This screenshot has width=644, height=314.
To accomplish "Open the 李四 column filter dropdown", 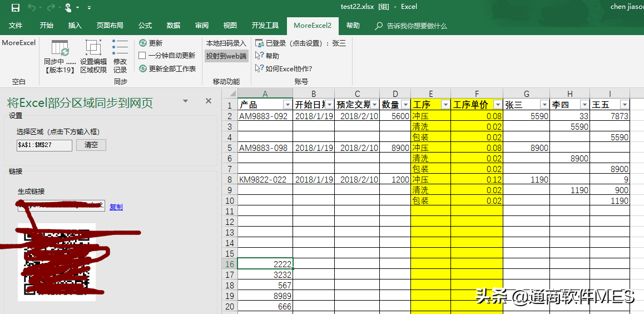I will (x=585, y=105).
